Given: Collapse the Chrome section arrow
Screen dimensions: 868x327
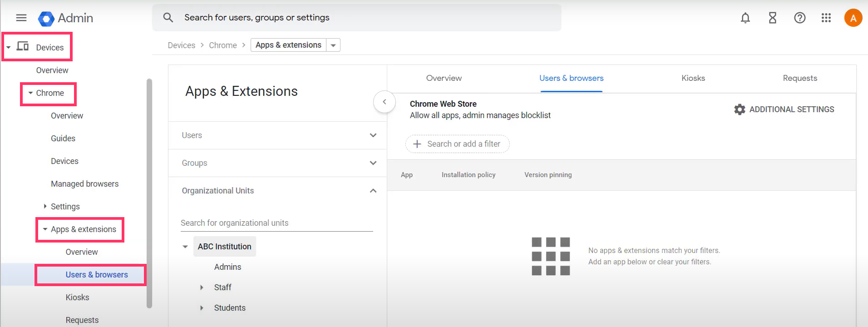Looking at the screenshot, I should click(x=30, y=93).
